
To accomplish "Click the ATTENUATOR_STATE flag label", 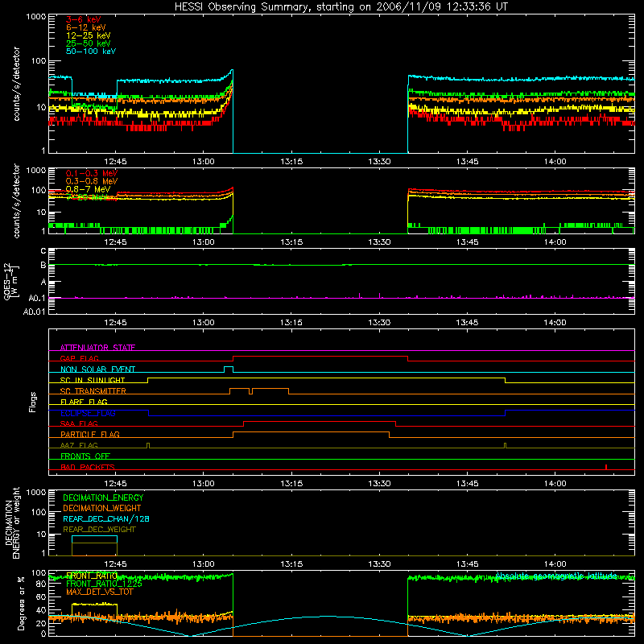I will 97,348.
